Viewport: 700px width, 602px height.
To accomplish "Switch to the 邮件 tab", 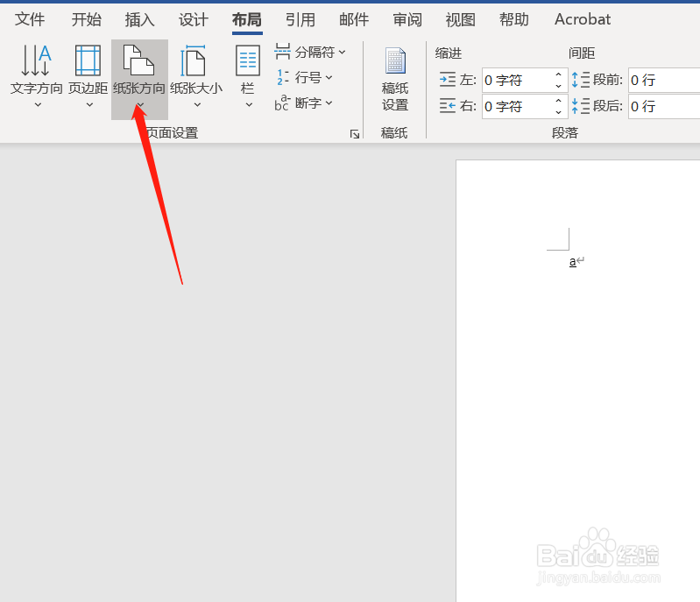I will [x=354, y=19].
